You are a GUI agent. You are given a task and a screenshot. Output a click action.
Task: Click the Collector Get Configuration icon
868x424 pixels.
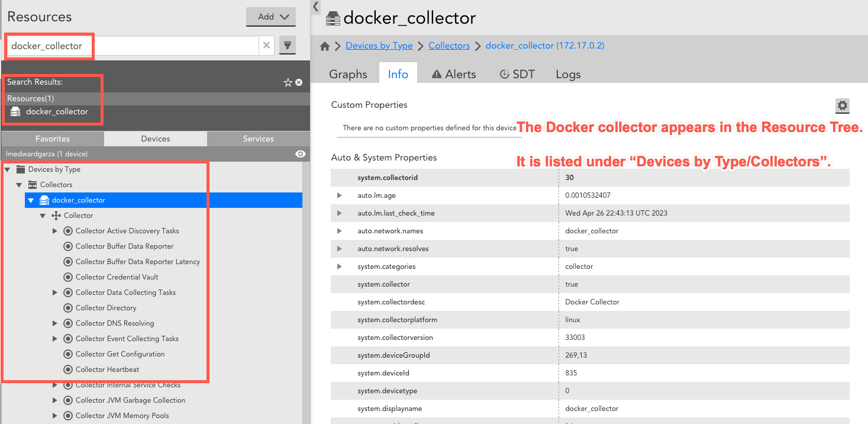tap(68, 354)
